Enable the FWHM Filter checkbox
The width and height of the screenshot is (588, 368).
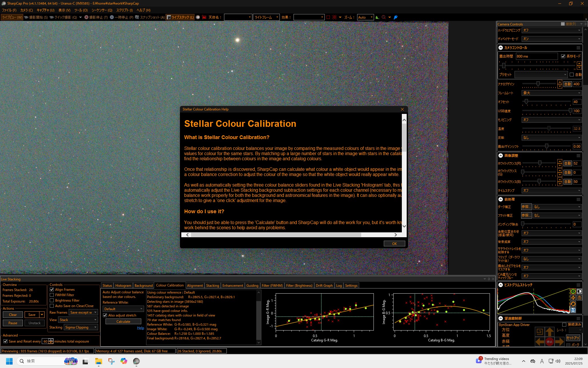(x=52, y=295)
